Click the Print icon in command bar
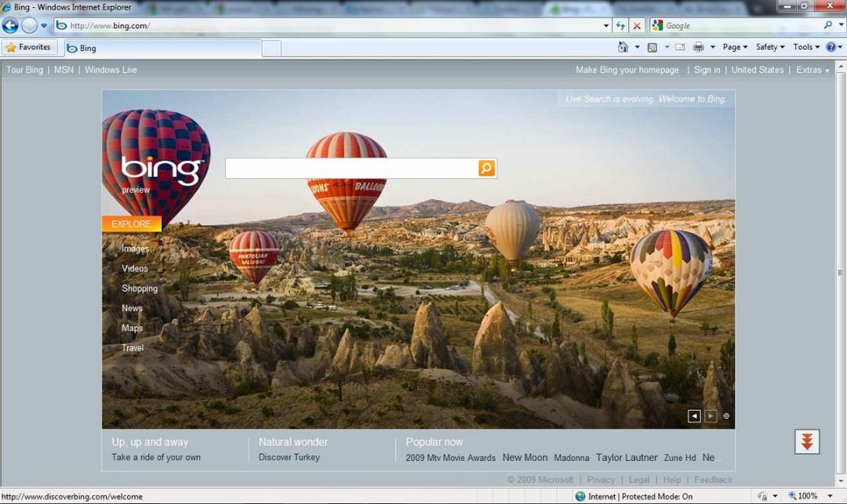Viewport: 847px width, 504px height. (699, 47)
